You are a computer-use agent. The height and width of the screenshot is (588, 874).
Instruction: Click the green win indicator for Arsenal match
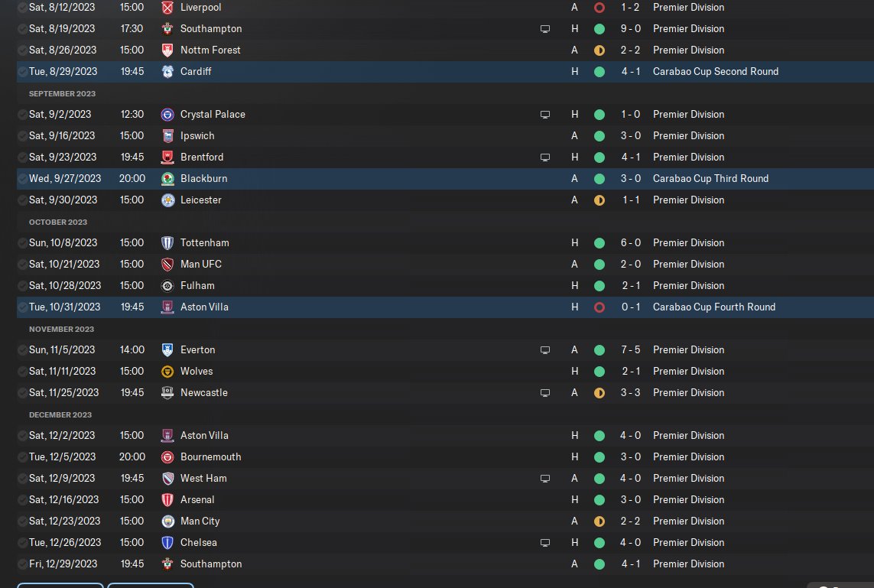coord(599,500)
